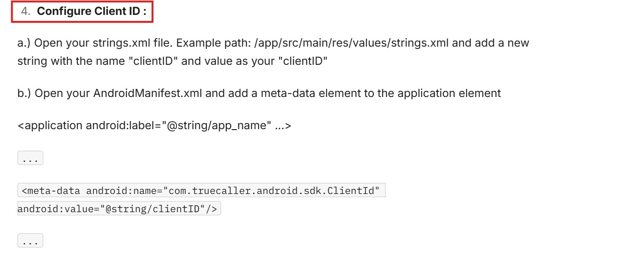Viewport: 644px width, 263px height.
Task: Click the /app/src/main/res/values/strings.xml path text
Action: tap(351, 43)
